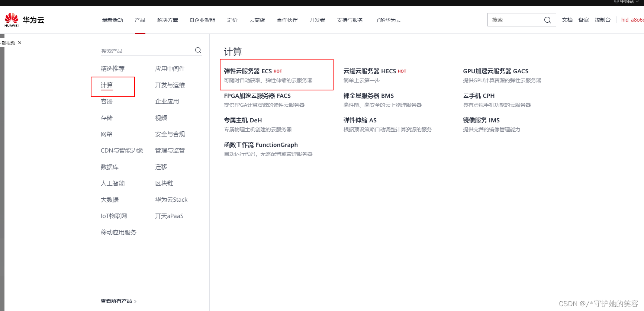Open the 解决方案 menu

[168, 20]
